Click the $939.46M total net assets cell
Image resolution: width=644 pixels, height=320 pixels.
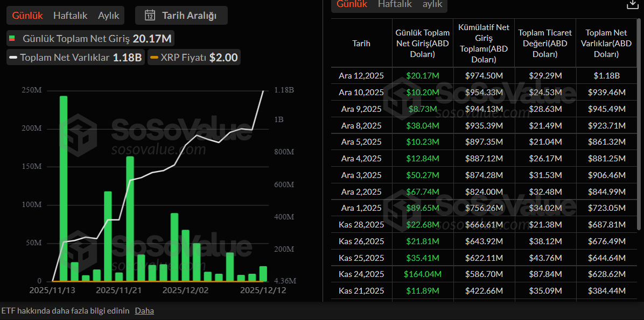[606, 93]
